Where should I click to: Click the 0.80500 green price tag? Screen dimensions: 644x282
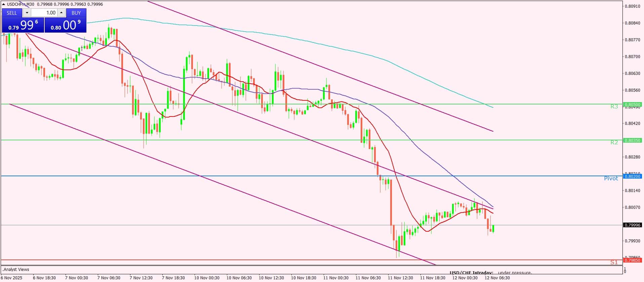pos(632,104)
